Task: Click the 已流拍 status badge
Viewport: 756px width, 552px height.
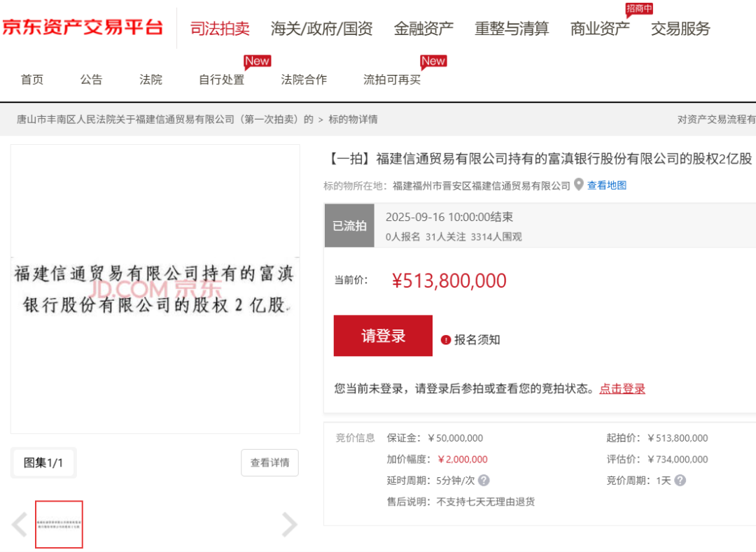Action: coord(349,225)
